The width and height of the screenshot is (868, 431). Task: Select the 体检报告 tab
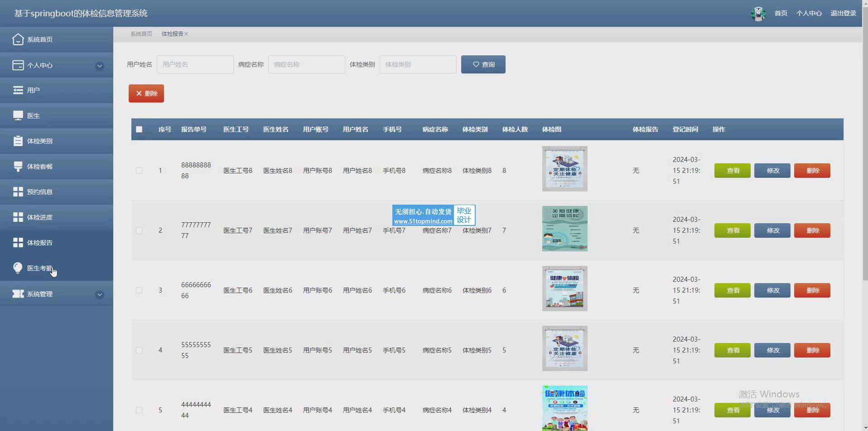[x=172, y=34]
